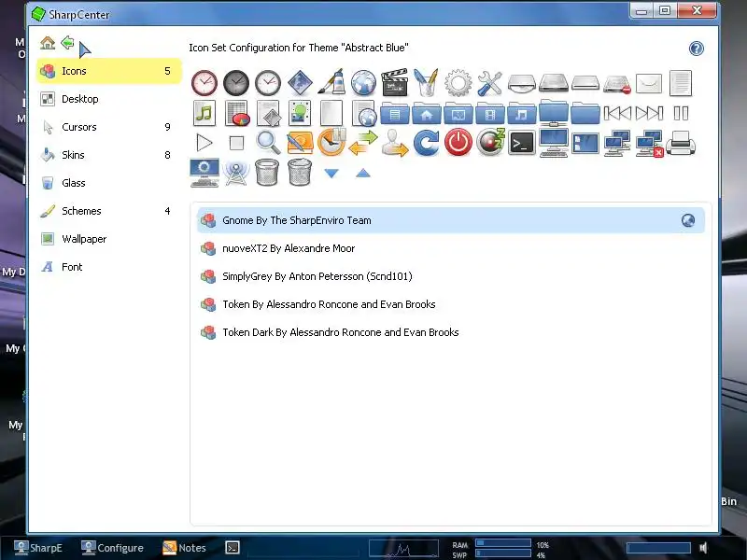
Task: Click the red power button icon
Action: coord(458,143)
